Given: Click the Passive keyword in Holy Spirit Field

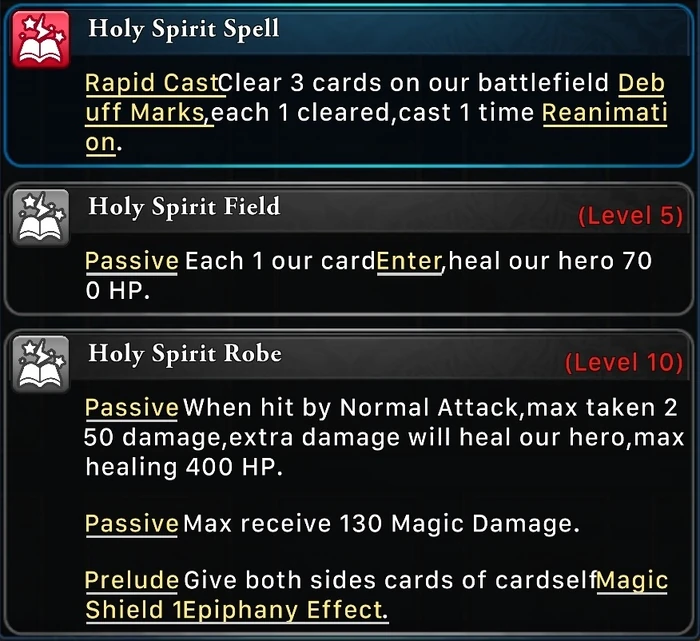Looking at the screenshot, I should 132,262.
